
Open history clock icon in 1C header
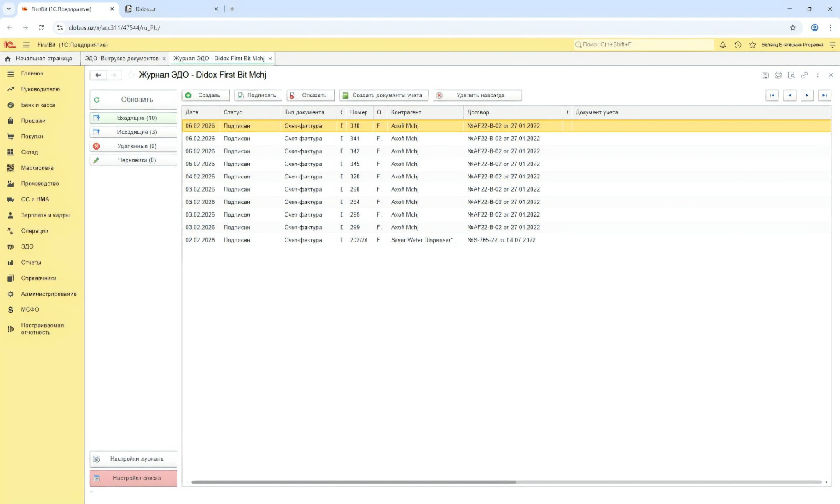pos(737,45)
